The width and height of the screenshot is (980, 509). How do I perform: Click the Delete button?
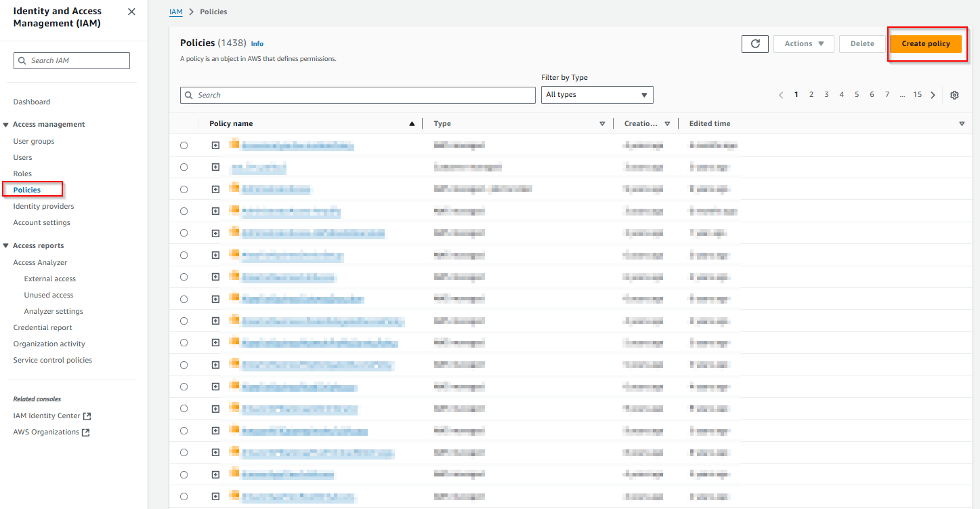862,43
